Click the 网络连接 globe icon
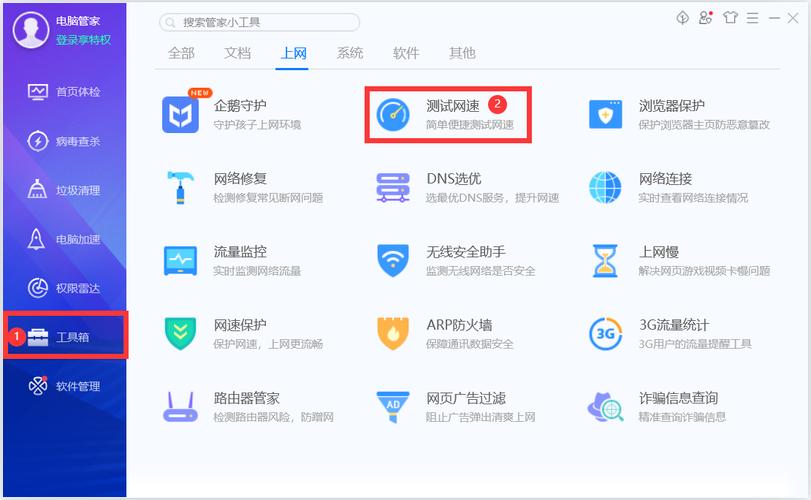 click(605, 187)
